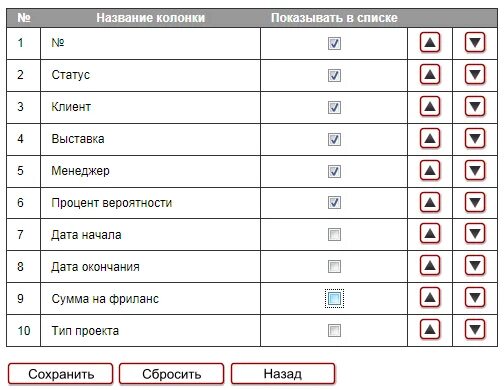
Task: Uncheck the Выставка column checkbox
Action: coord(334,139)
